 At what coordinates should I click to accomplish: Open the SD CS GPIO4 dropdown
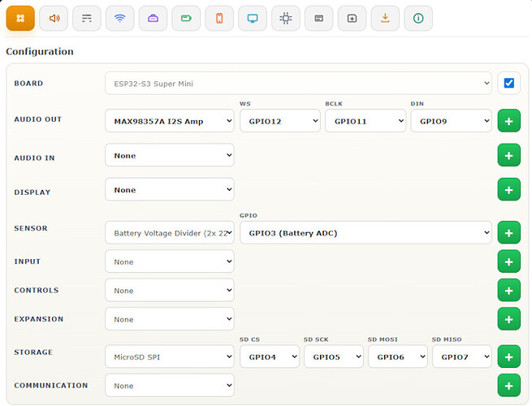(270, 356)
